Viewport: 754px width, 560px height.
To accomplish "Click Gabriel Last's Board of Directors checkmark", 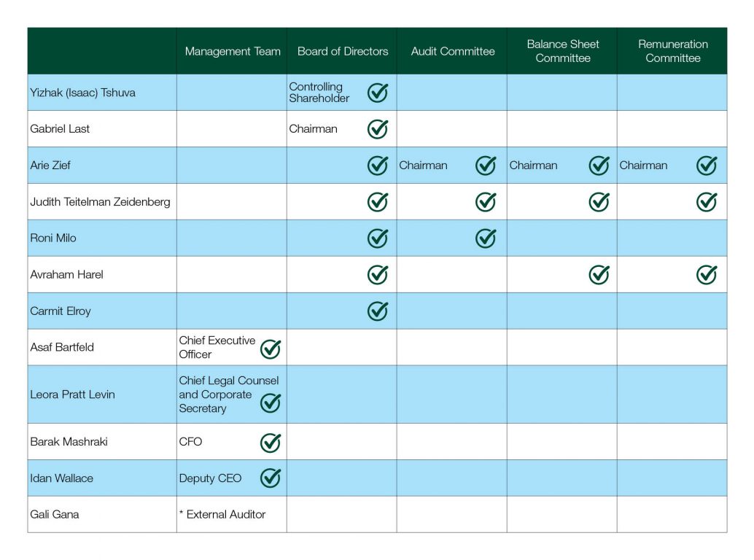I will (378, 128).
